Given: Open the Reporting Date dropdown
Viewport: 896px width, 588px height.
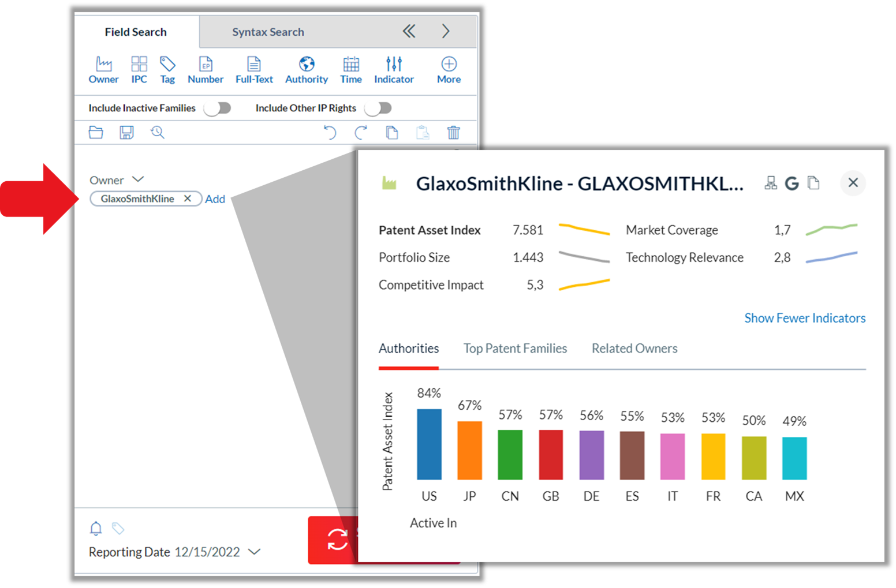Looking at the screenshot, I should 254,552.
